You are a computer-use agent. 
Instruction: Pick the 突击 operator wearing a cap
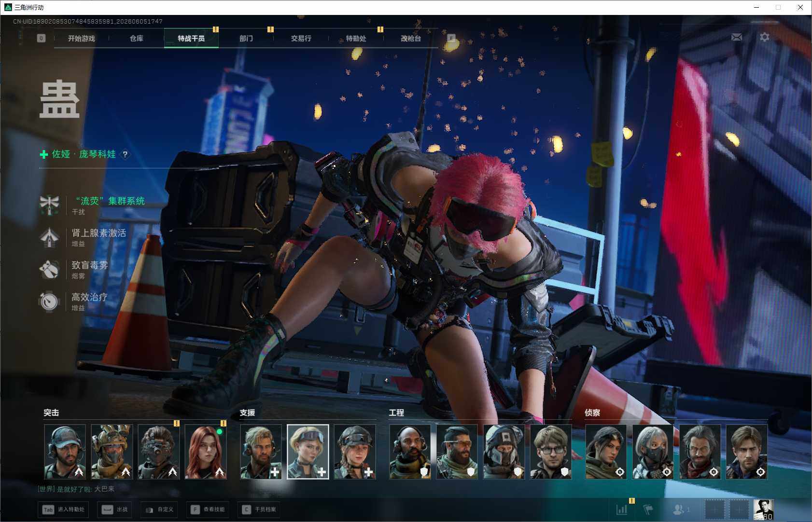tap(65, 452)
